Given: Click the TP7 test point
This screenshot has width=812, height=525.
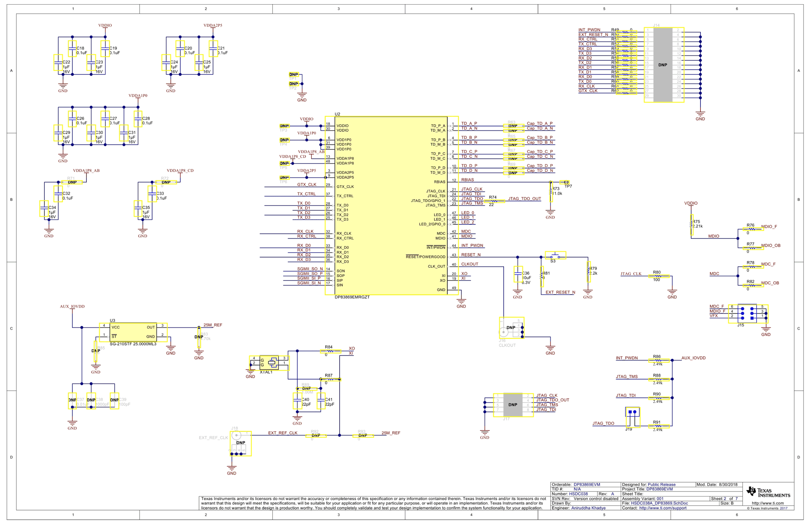Looking at the screenshot, I should (565, 183).
